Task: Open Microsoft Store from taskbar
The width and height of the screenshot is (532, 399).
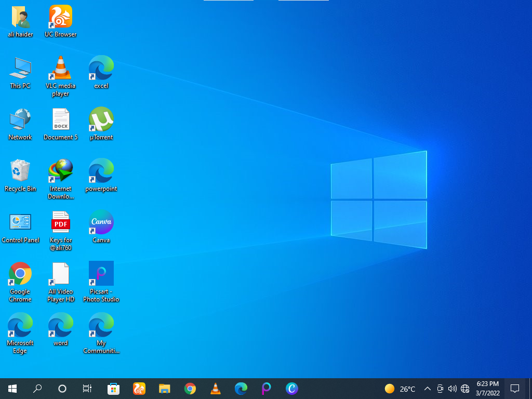Action: point(113,389)
